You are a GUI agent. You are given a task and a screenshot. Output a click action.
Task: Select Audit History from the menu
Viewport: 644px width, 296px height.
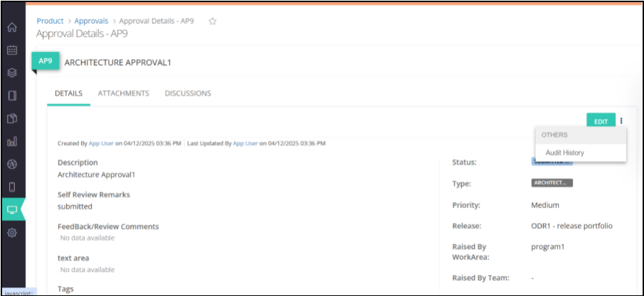coord(564,153)
